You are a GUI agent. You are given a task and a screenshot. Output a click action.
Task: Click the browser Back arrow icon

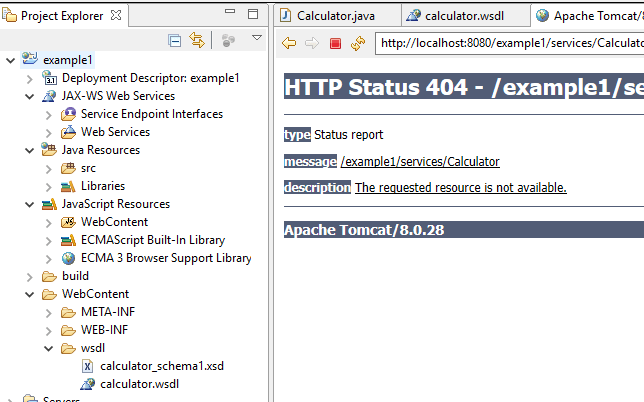289,43
